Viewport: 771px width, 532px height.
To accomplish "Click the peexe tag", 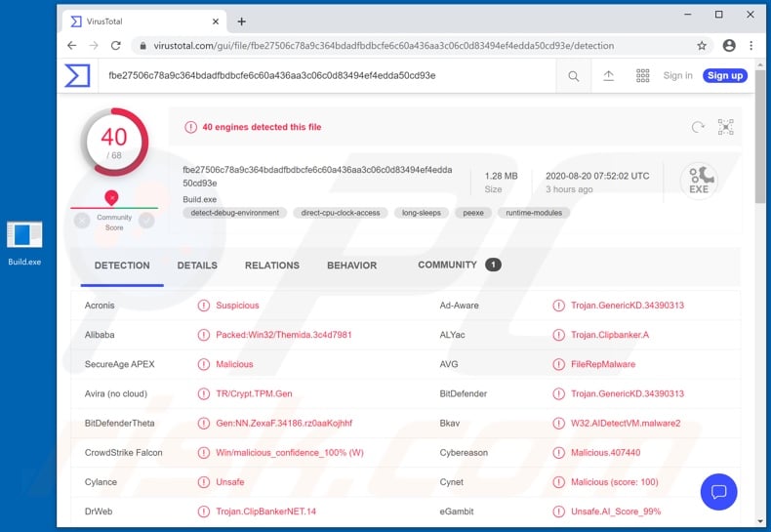I will click(x=473, y=213).
